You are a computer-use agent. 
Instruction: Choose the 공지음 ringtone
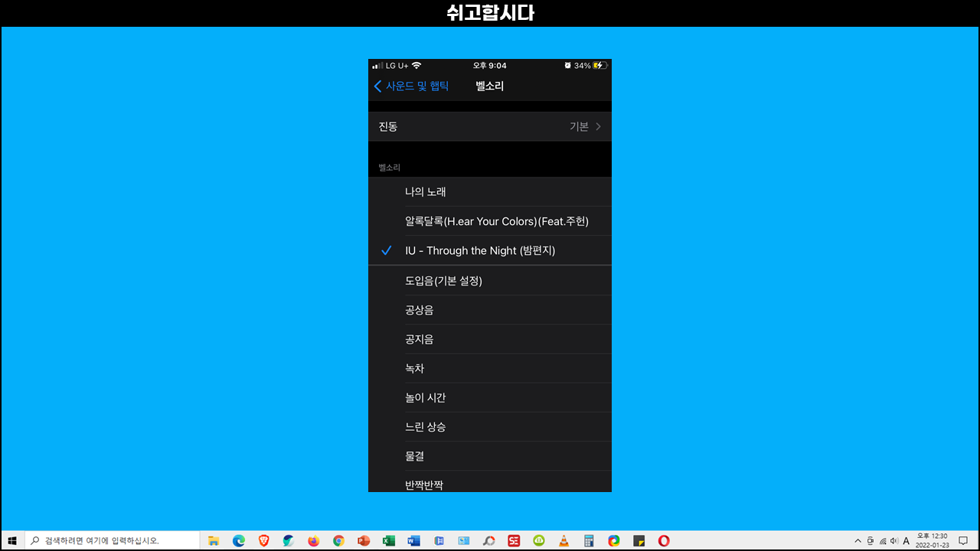coord(490,339)
